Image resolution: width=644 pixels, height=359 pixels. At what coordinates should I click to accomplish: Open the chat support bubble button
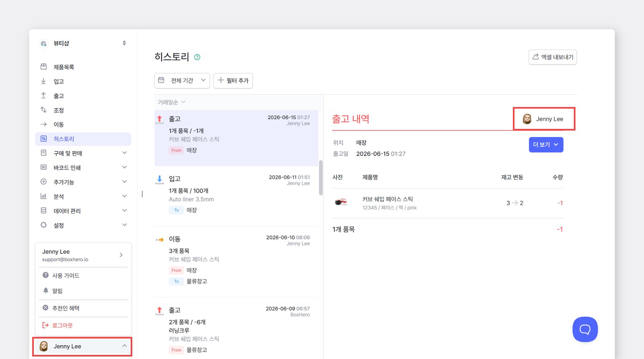[585, 329]
